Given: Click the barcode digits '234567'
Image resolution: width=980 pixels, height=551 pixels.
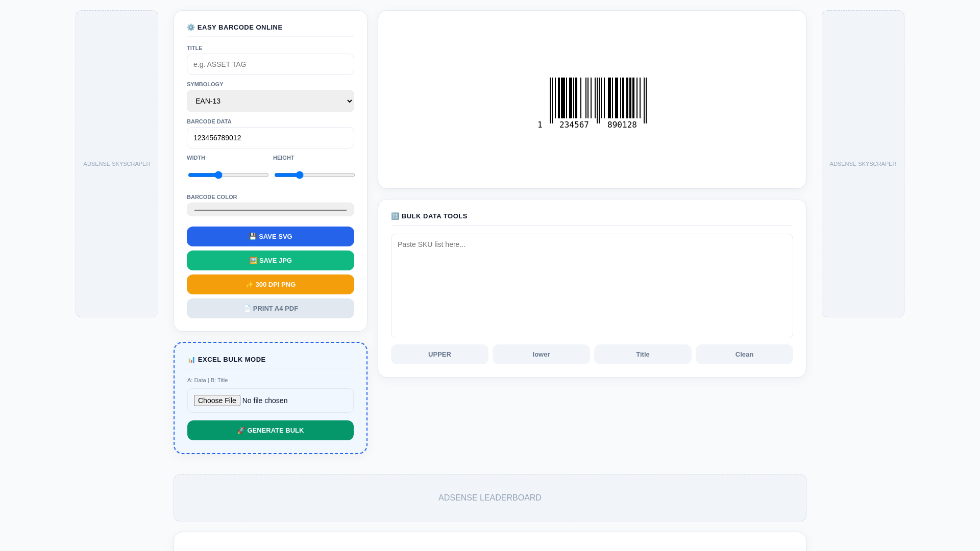Looking at the screenshot, I should click(x=574, y=125).
